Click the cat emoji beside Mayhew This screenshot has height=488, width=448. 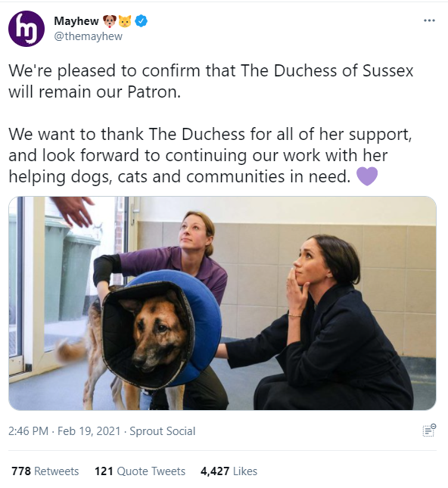(125, 21)
